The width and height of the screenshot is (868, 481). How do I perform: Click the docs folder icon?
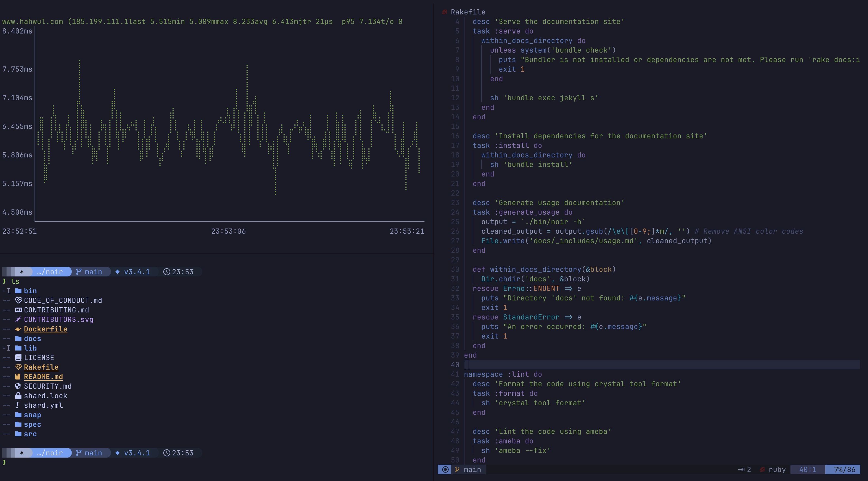click(18, 338)
